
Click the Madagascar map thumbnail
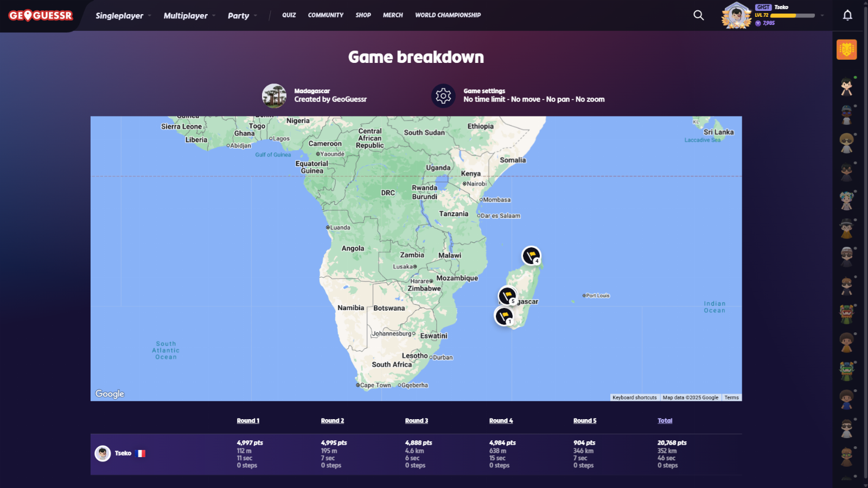[274, 96]
